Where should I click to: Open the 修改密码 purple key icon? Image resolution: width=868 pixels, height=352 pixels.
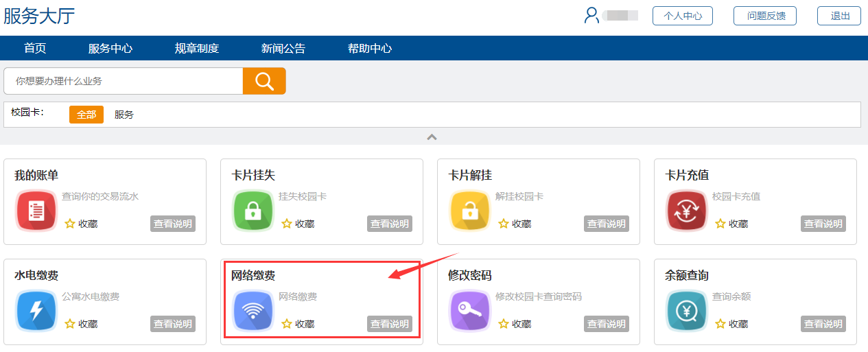click(x=470, y=312)
